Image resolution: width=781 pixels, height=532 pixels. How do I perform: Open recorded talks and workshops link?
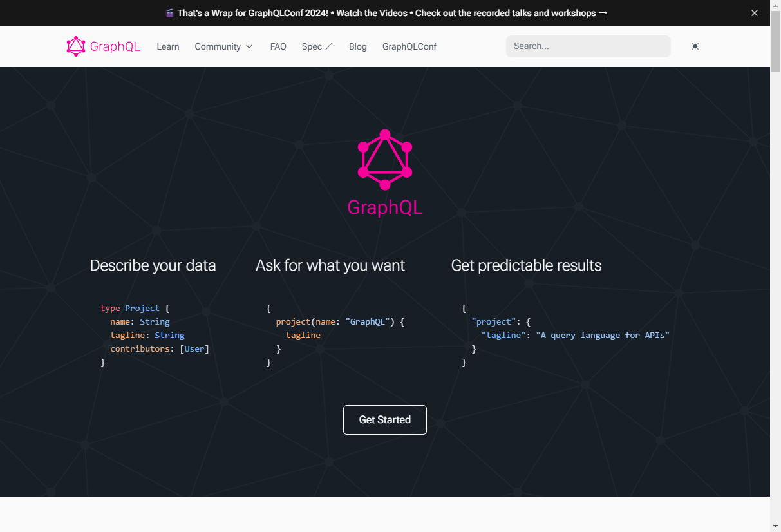coord(511,13)
